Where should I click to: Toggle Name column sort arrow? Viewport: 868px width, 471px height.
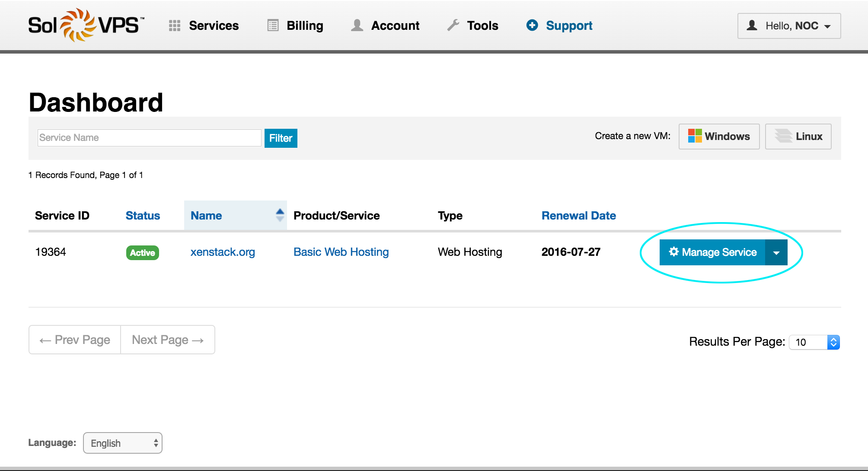coord(280,215)
